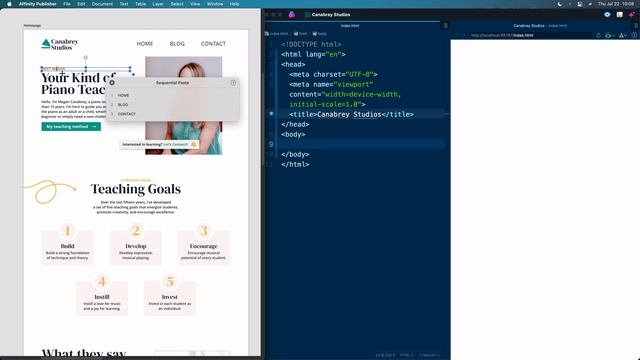Click the Canabrey Studios project title
640x360 pixels.
(x=331, y=15)
